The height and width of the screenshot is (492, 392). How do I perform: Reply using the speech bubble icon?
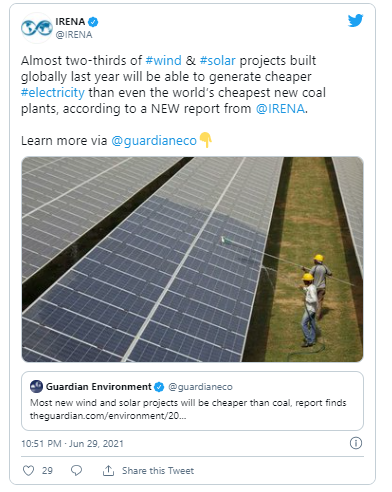76,471
